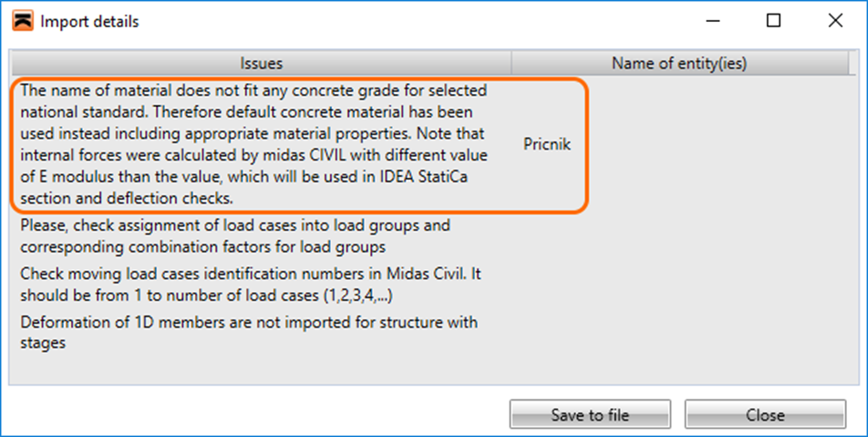
Task: Select the concrete grade material issue row
Action: 255,144
